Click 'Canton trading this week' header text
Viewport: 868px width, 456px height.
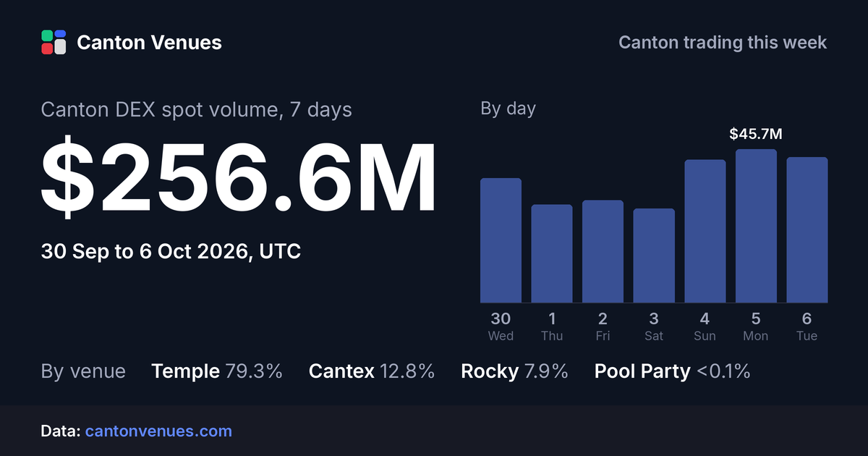pyautogui.click(x=723, y=43)
